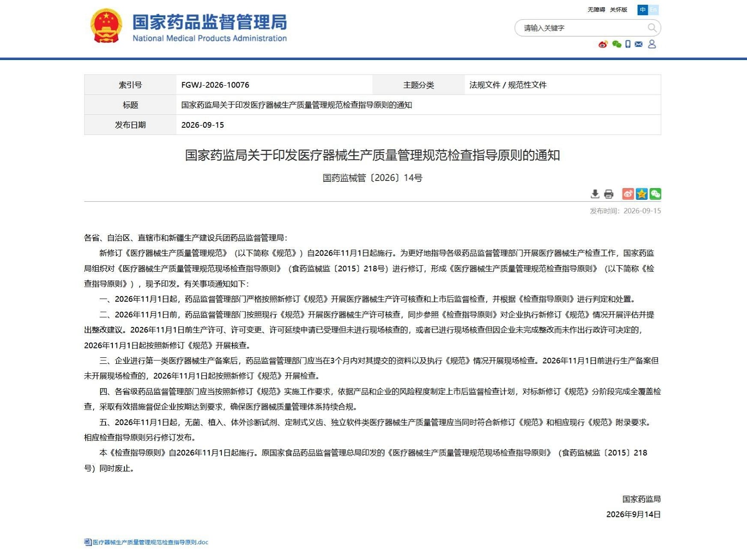
Task: Click the signing date 2026年9月14日
Action: coord(633,515)
